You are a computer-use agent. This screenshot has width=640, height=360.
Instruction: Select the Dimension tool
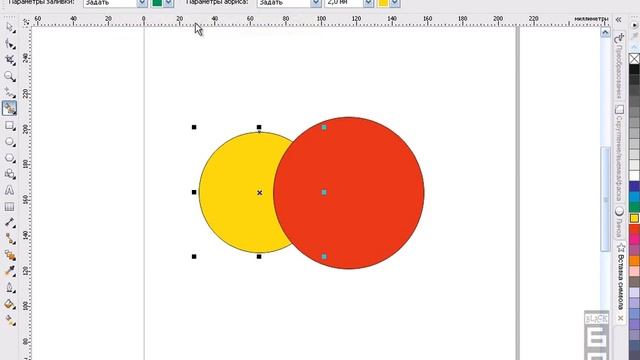tap(10, 223)
